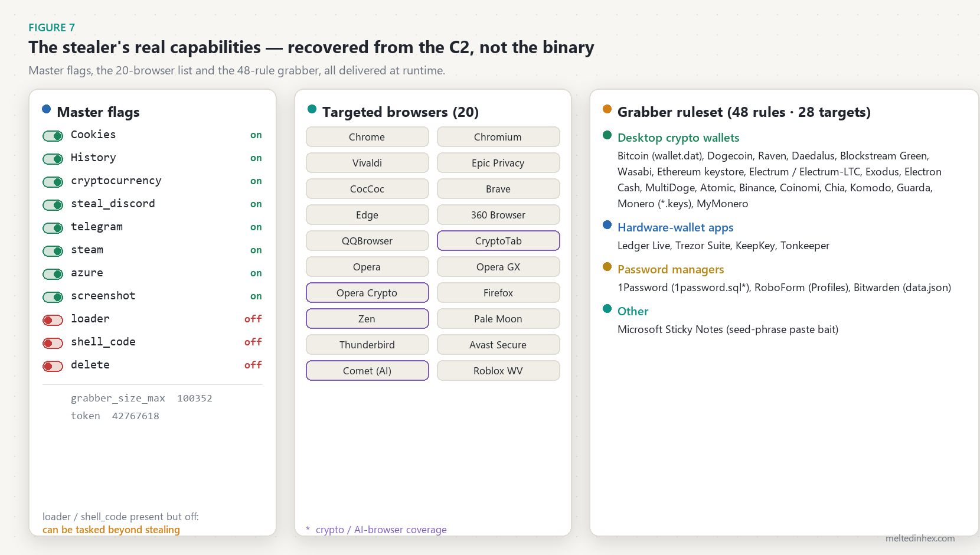
Task: Select the highlighted Zen chip
Action: point(367,319)
